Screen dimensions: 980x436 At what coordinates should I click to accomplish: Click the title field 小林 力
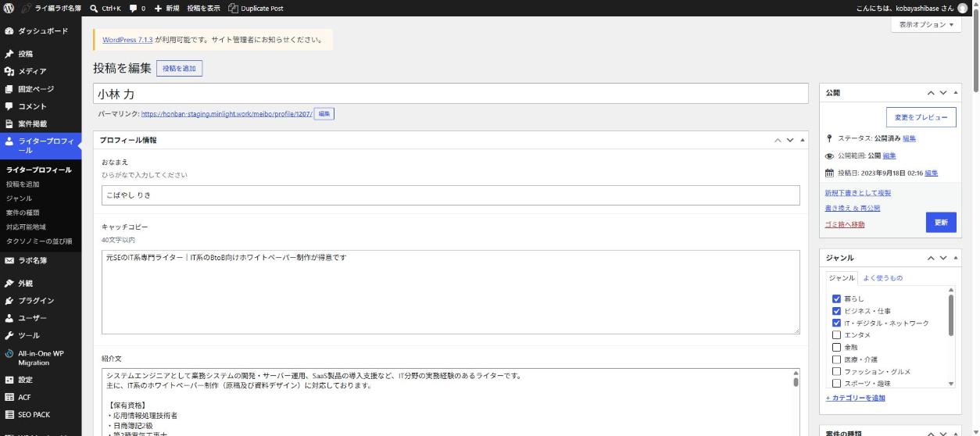tap(451, 94)
